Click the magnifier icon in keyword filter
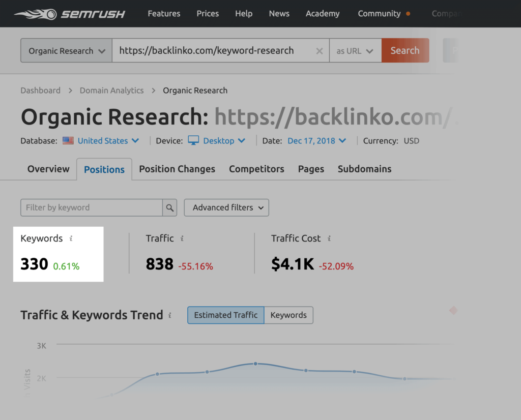The height and width of the screenshot is (420, 521). [x=170, y=208]
